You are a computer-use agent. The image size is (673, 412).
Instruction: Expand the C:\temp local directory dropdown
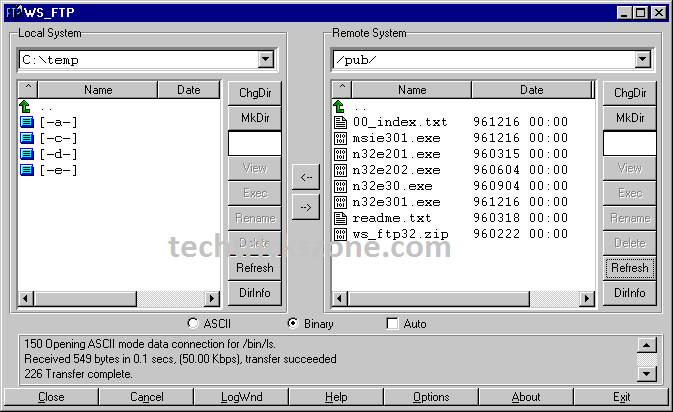coord(265,60)
